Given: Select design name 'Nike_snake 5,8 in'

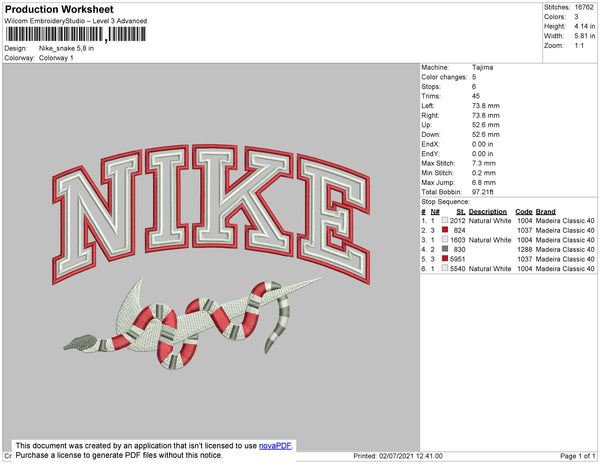Looking at the screenshot, I should click(x=66, y=48).
